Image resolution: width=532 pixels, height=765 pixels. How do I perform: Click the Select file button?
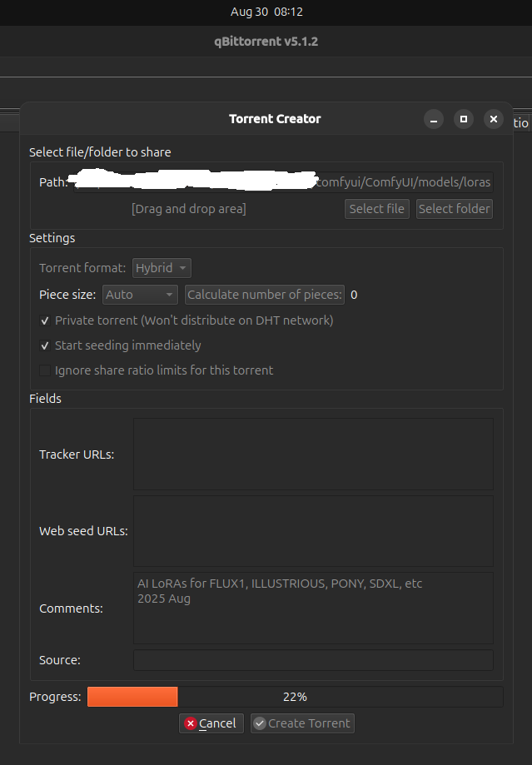pos(377,209)
